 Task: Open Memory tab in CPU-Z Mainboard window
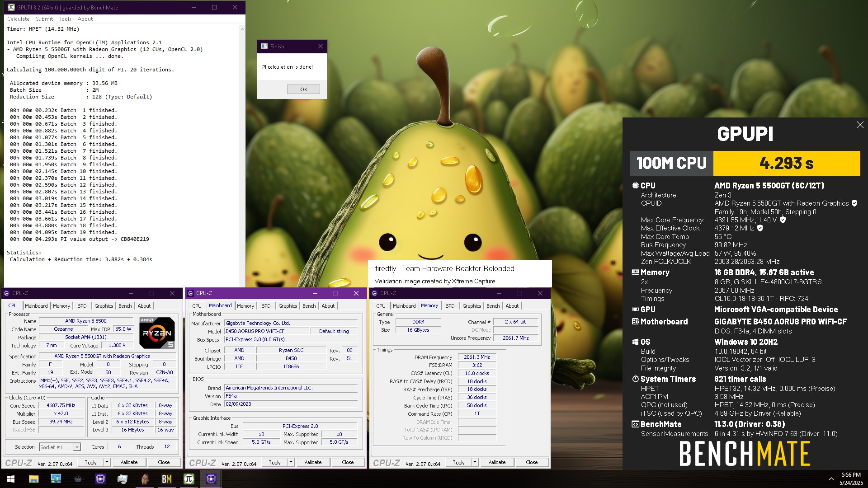tap(245, 306)
